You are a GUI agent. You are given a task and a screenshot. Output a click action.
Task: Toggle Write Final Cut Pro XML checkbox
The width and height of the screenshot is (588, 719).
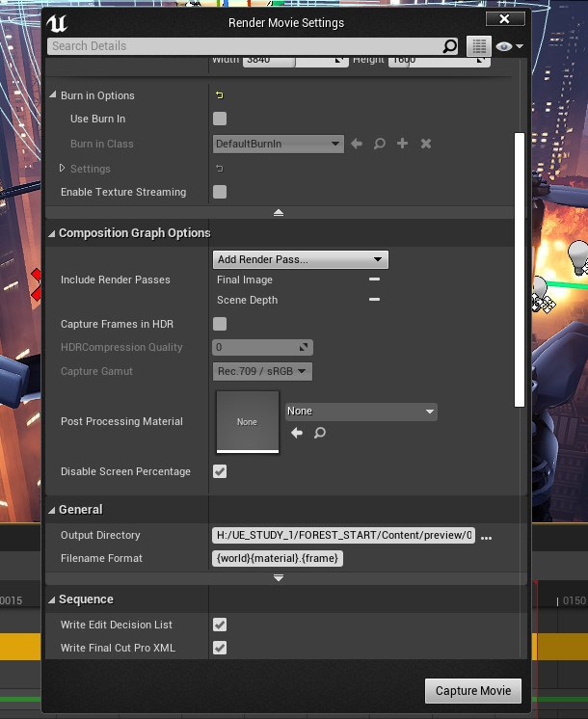coord(220,648)
